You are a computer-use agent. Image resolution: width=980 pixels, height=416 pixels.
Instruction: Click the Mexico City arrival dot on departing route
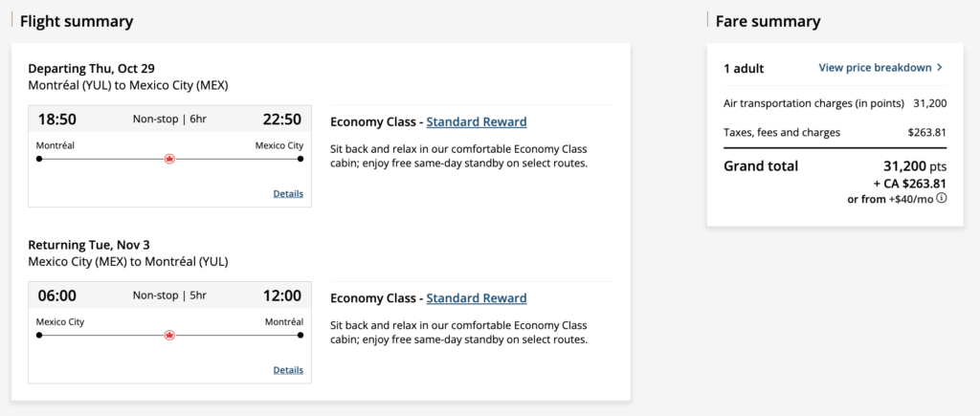tap(301, 159)
